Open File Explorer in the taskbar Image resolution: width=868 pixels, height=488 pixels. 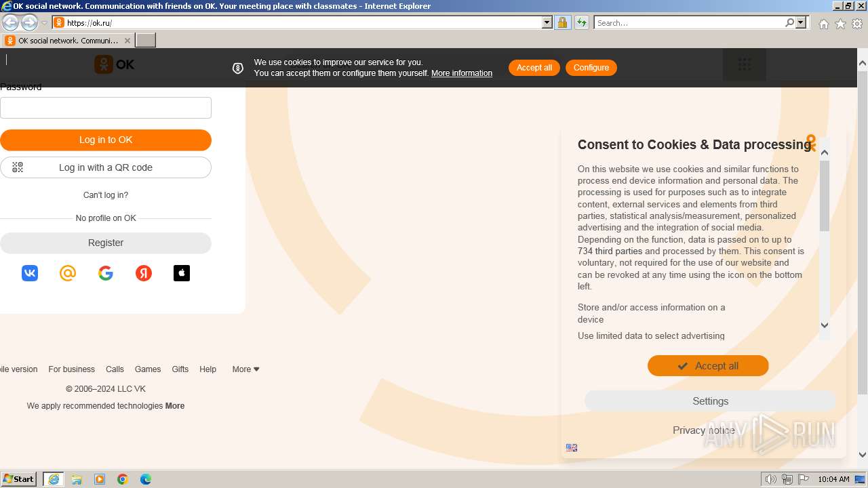[x=77, y=479]
